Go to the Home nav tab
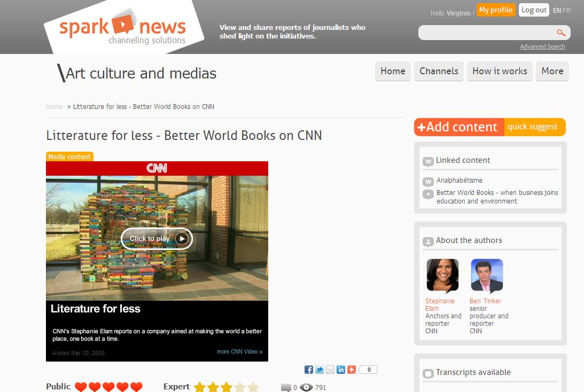This screenshot has height=392, width=584. [x=393, y=71]
